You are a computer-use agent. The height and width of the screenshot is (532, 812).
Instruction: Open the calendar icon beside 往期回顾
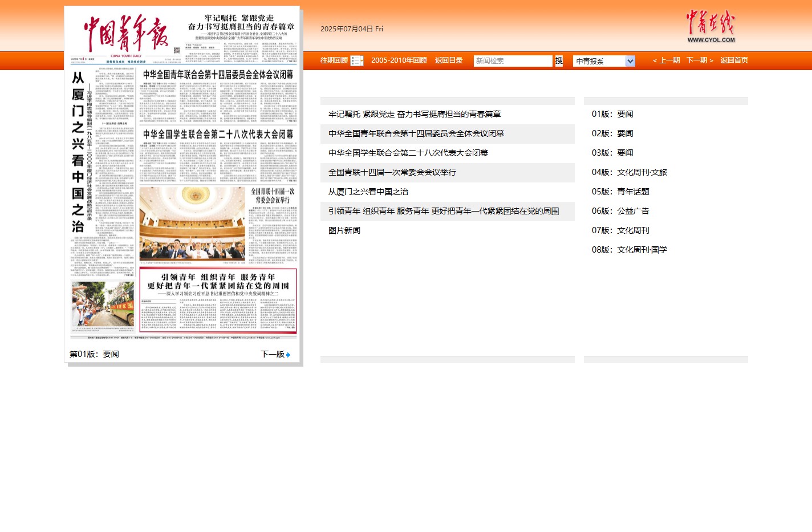click(357, 60)
